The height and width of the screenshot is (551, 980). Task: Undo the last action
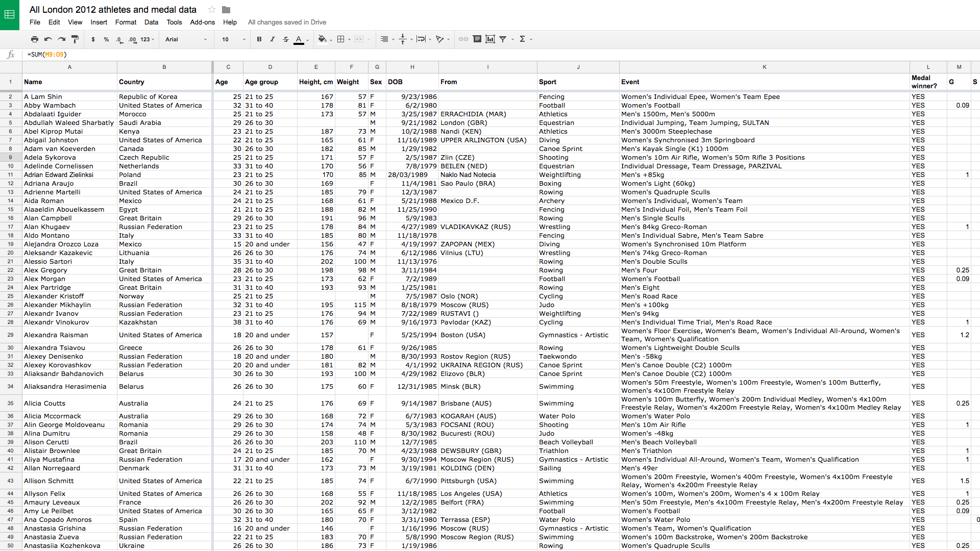coord(47,39)
